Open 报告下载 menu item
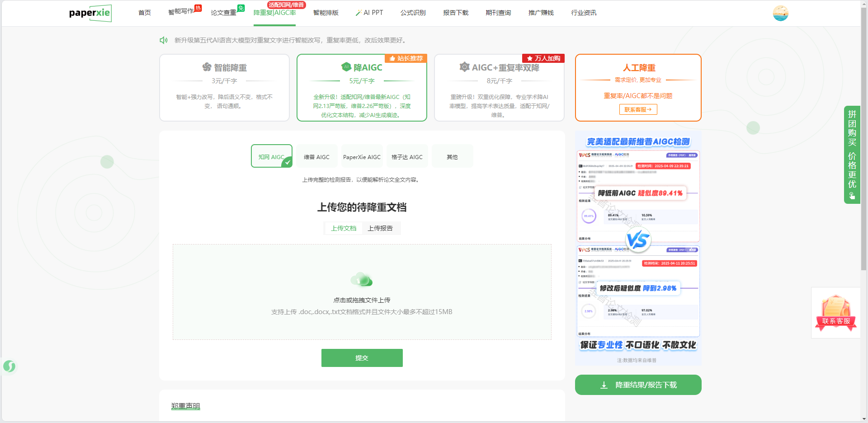The width and height of the screenshot is (868, 423). pos(456,13)
